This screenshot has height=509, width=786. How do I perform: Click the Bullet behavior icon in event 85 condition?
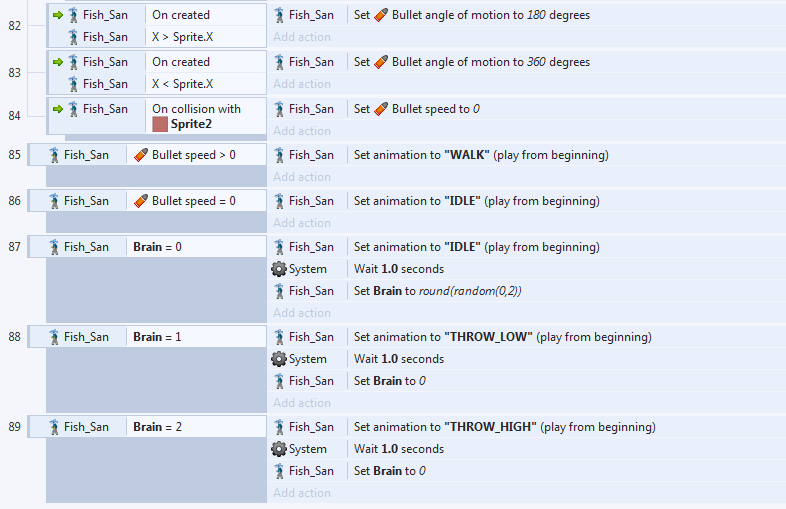pyautogui.click(x=141, y=155)
